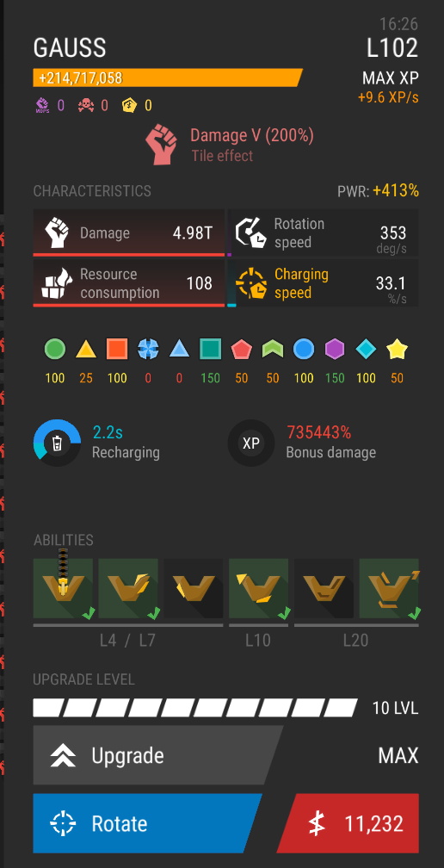Viewport: 444px width, 868px height.
Task: Select the yellow star resource icon
Action: tap(397, 350)
